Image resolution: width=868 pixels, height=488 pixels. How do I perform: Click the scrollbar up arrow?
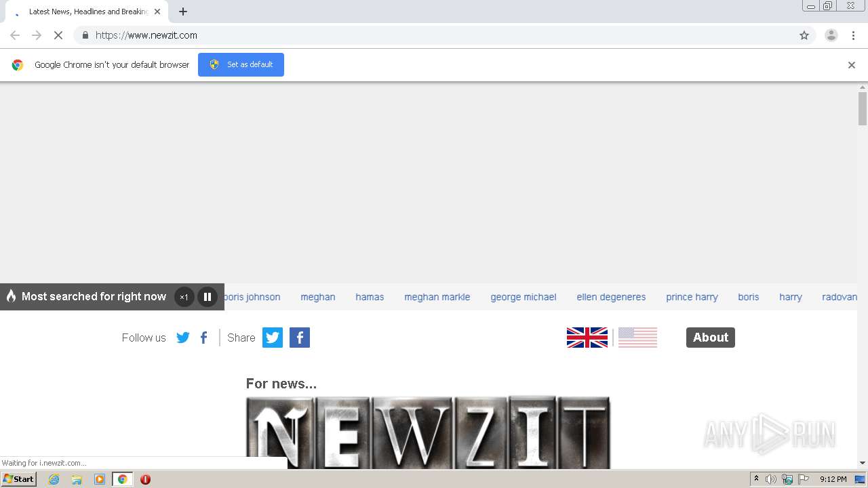click(863, 87)
